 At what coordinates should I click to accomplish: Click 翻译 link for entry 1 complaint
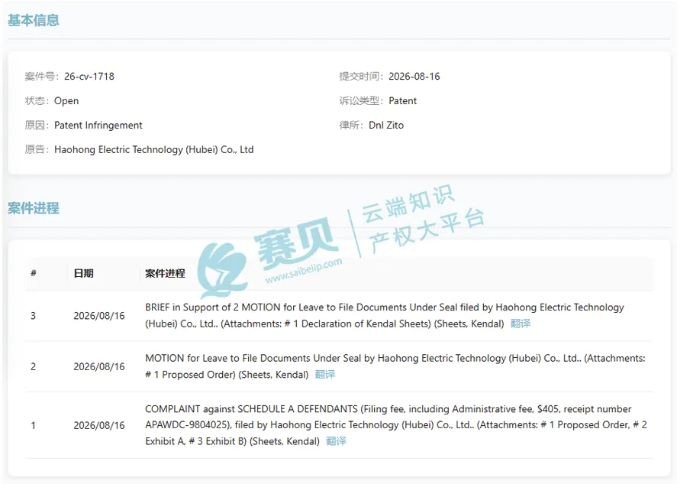336,441
